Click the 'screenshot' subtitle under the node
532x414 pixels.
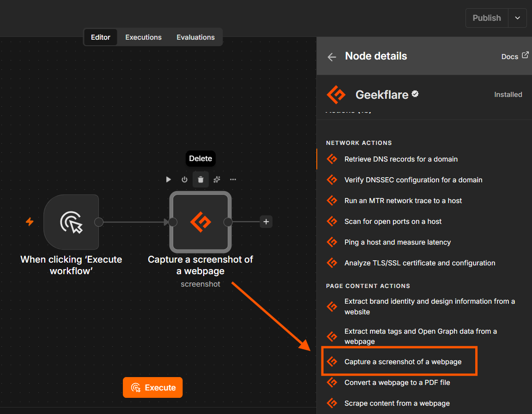click(200, 284)
